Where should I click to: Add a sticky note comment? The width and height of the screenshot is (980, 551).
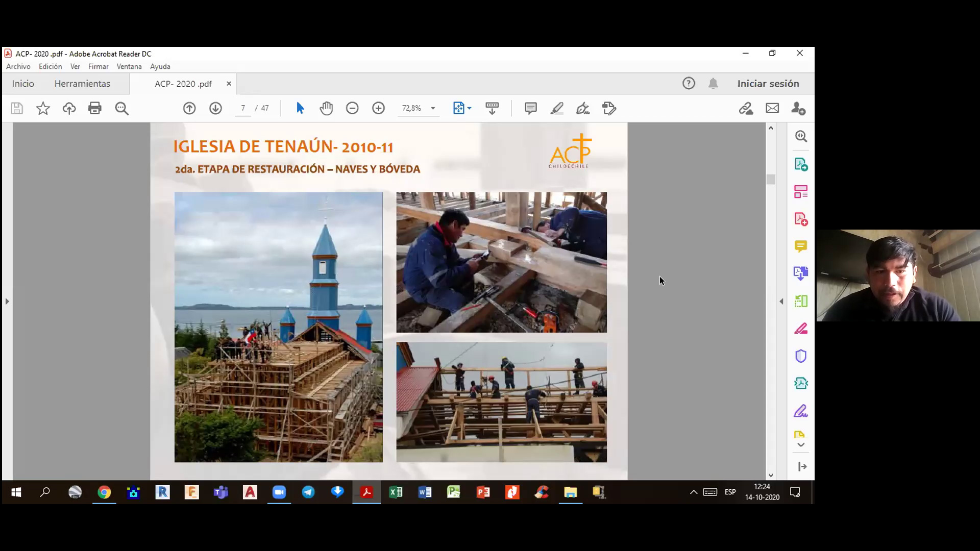pos(531,108)
